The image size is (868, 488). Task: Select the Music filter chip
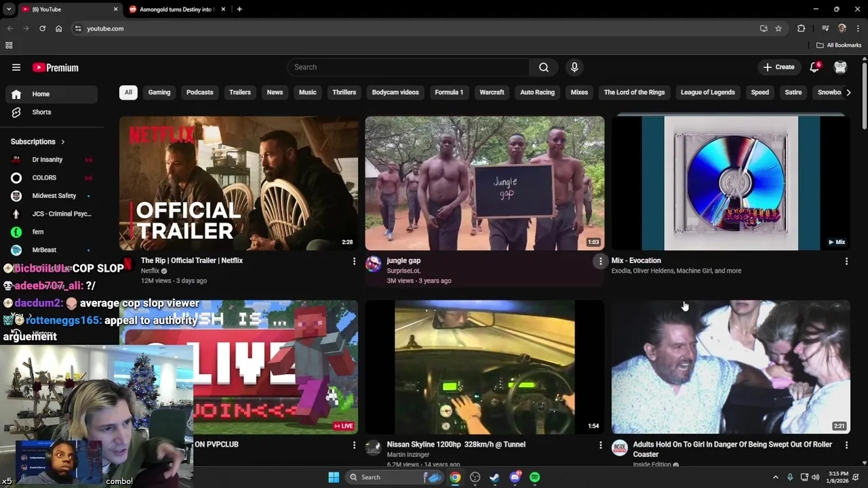point(308,92)
